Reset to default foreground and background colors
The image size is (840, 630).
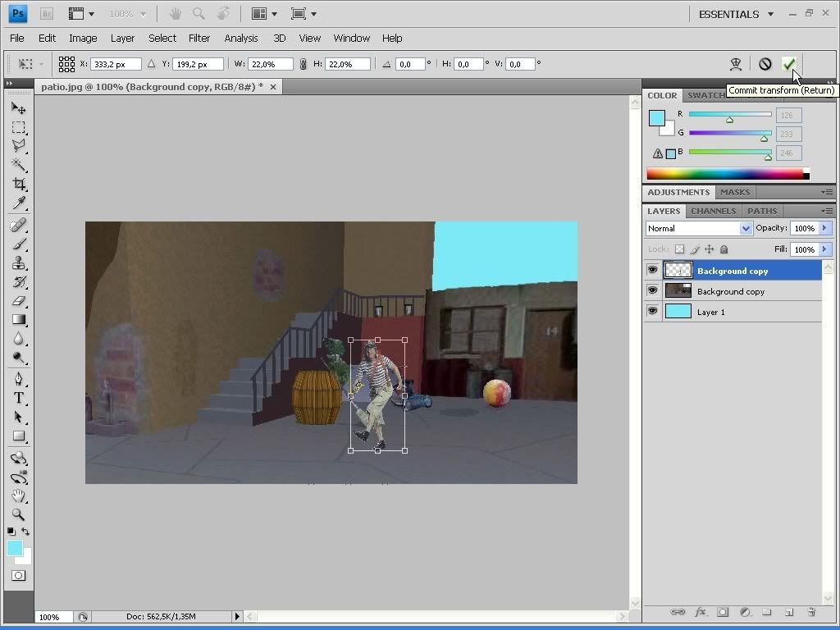pyautogui.click(x=11, y=532)
